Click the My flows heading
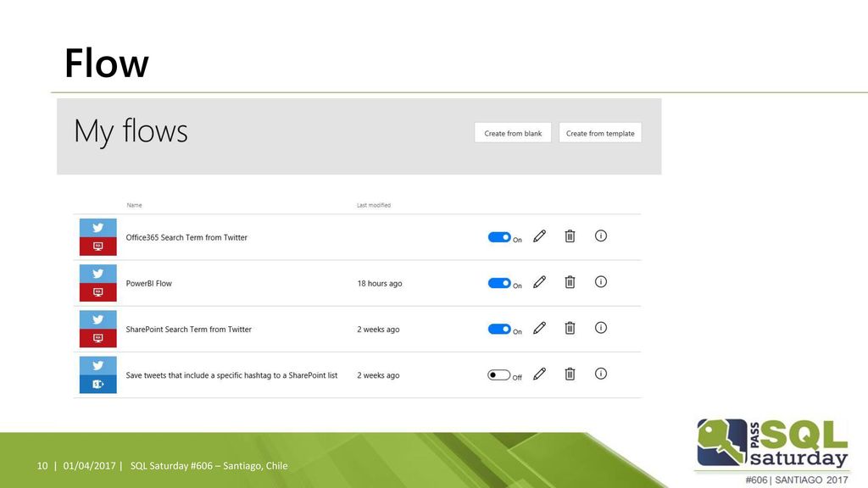Viewport: 868px width, 488px height. pyautogui.click(x=131, y=132)
